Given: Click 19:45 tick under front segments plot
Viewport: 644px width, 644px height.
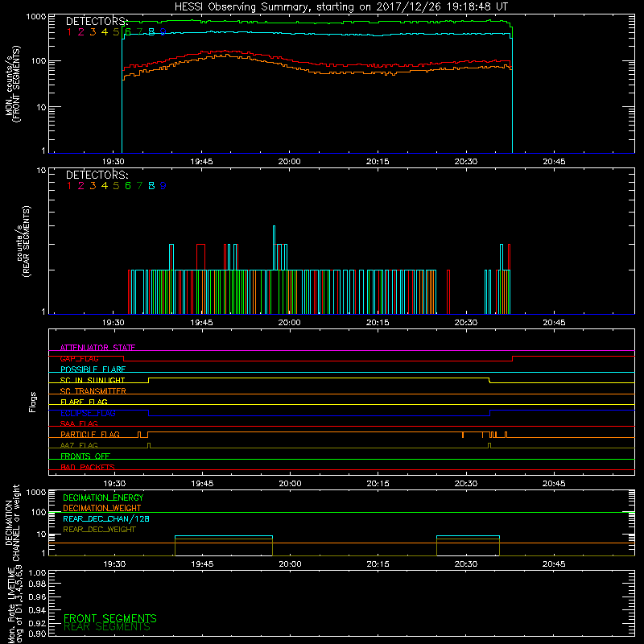Looking at the screenshot, I should (x=202, y=162).
